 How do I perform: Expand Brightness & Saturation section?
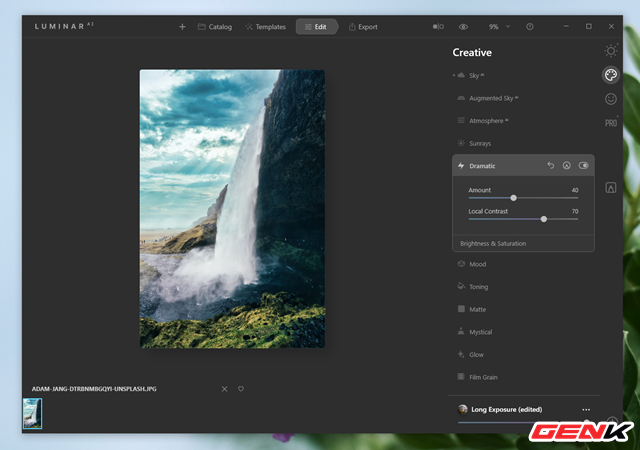pyautogui.click(x=523, y=243)
